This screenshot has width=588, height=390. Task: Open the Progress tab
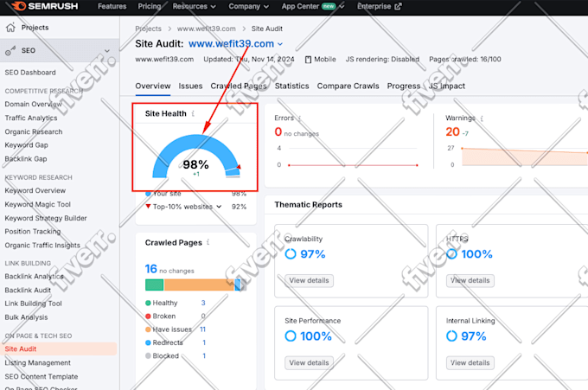coord(404,86)
